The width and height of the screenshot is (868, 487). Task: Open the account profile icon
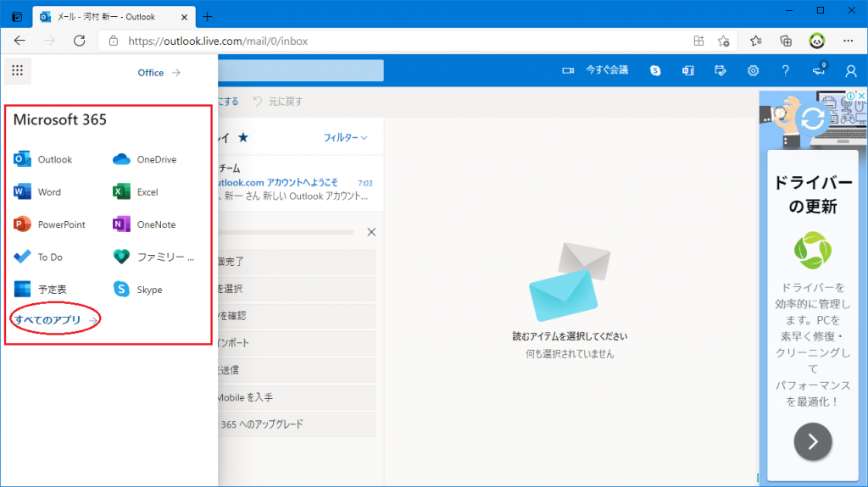[x=851, y=71]
